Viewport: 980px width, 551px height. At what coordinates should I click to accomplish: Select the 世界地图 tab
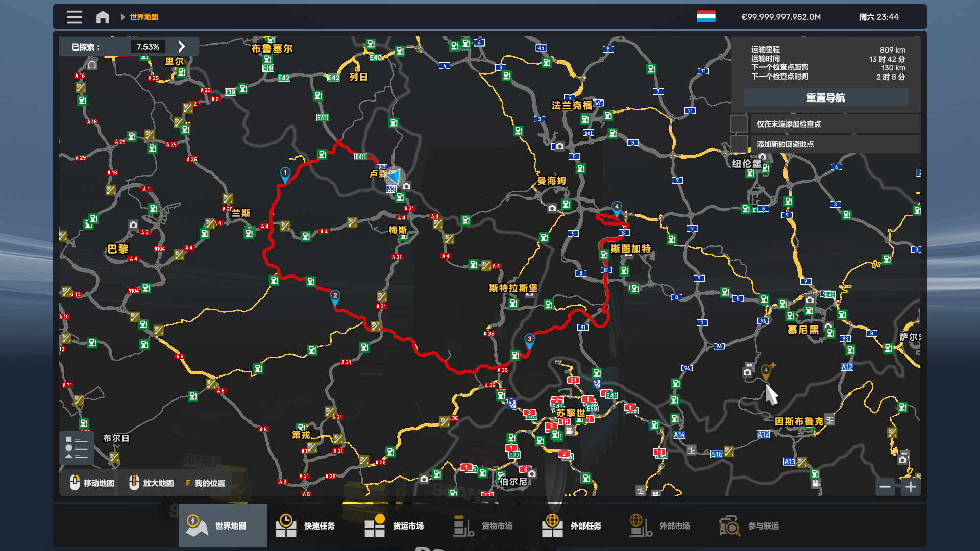pyautogui.click(x=223, y=525)
